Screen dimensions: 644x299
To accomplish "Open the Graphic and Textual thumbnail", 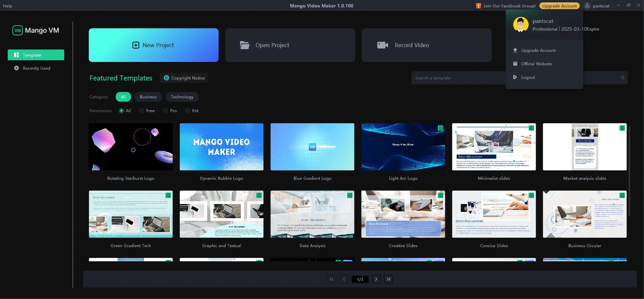I will click(222, 214).
